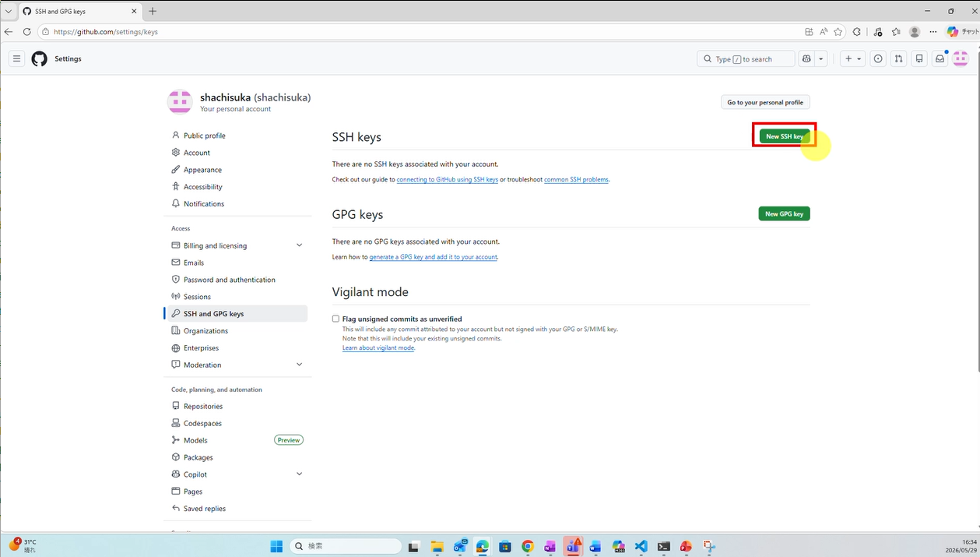
Task: Open Edge profile icon in toolbar
Action: [915, 32]
